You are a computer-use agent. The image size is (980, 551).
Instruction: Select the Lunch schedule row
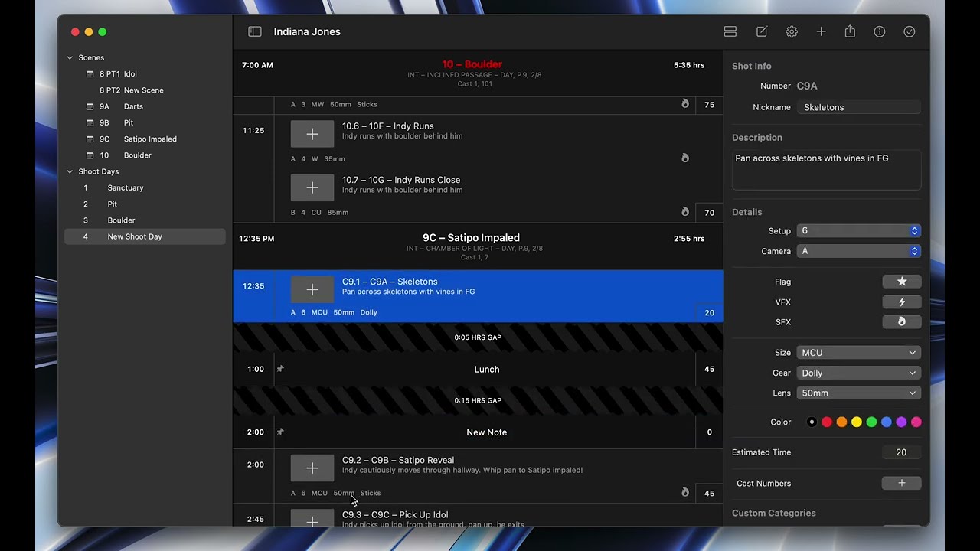[x=478, y=369]
